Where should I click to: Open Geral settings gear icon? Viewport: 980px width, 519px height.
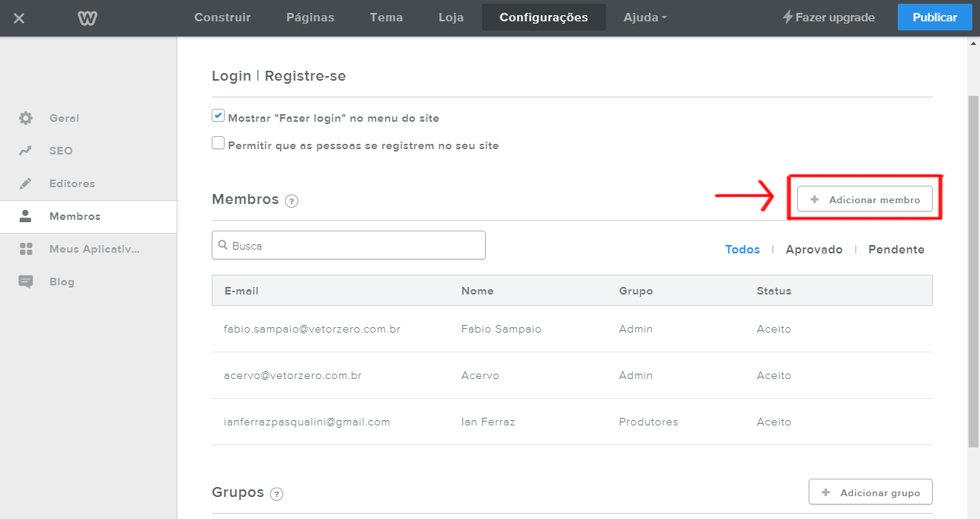pos(26,118)
